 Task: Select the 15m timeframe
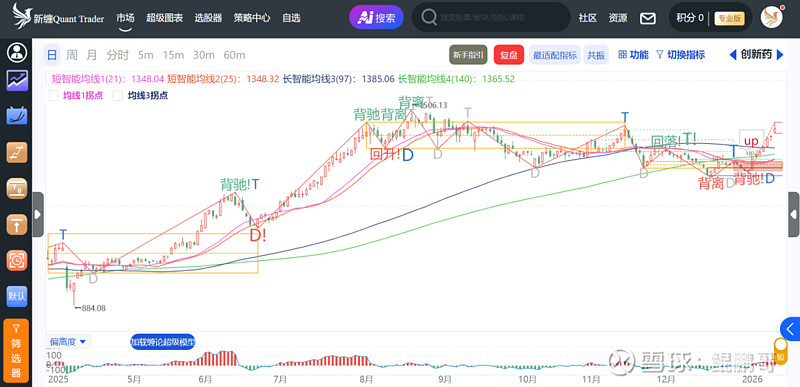coord(173,55)
